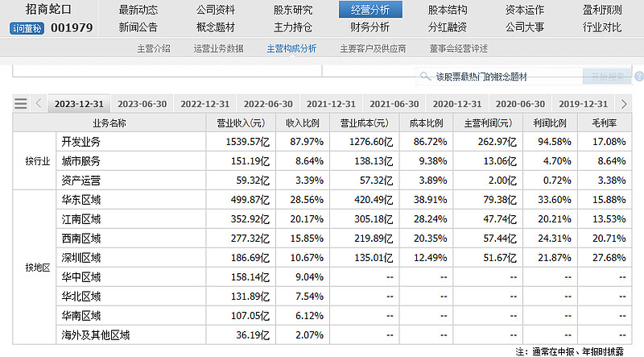Screen dimensions: 644x357
Task: Click the 开始搜索 button
Action: point(607,77)
